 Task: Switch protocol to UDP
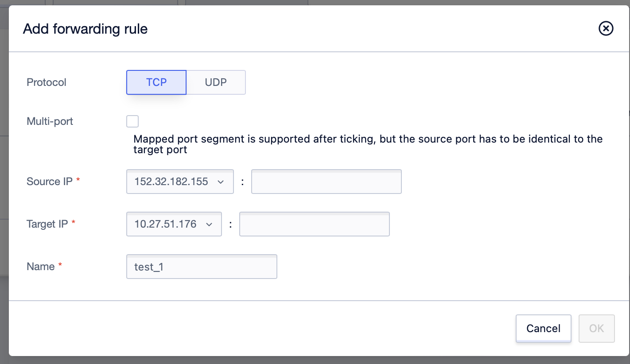[216, 82]
